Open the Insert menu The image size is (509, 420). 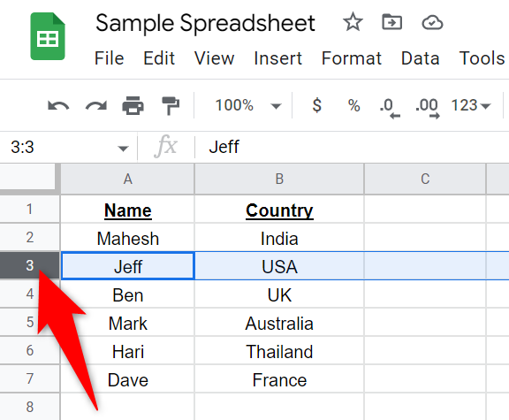pos(277,58)
